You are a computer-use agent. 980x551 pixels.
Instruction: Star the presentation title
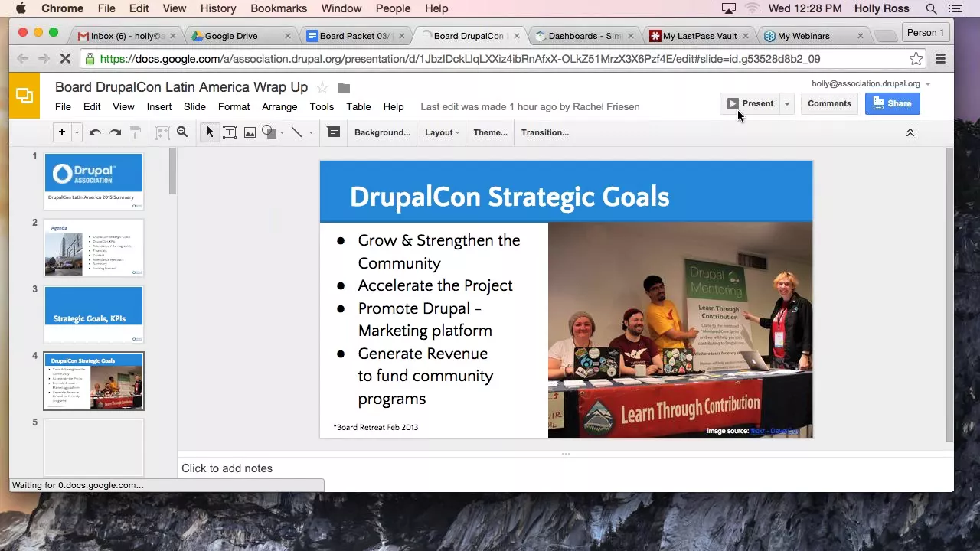click(x=322, y=88)
